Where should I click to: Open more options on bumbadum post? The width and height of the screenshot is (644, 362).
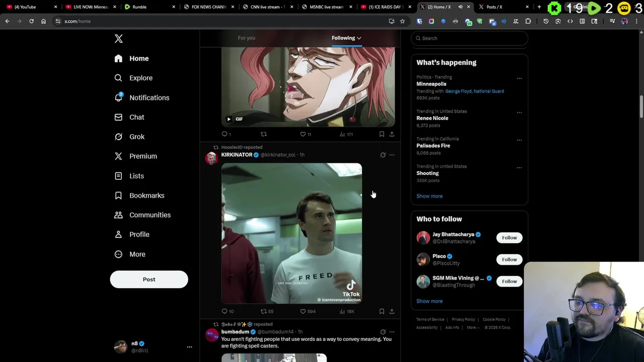[x=392, y=332]
